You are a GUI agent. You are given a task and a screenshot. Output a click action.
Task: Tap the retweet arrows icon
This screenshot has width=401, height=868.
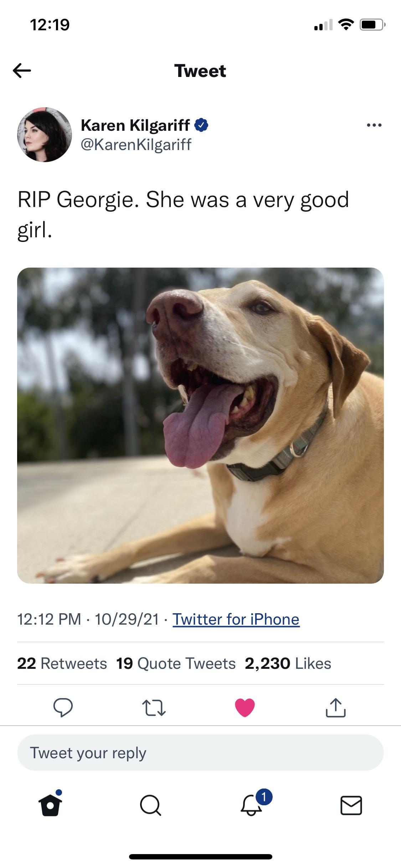click(154, 708)
